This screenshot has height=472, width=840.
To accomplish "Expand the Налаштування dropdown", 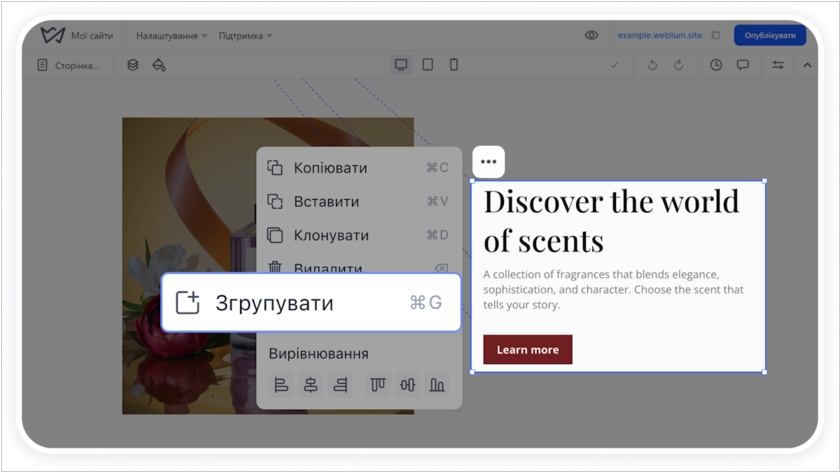I will 171,35.
